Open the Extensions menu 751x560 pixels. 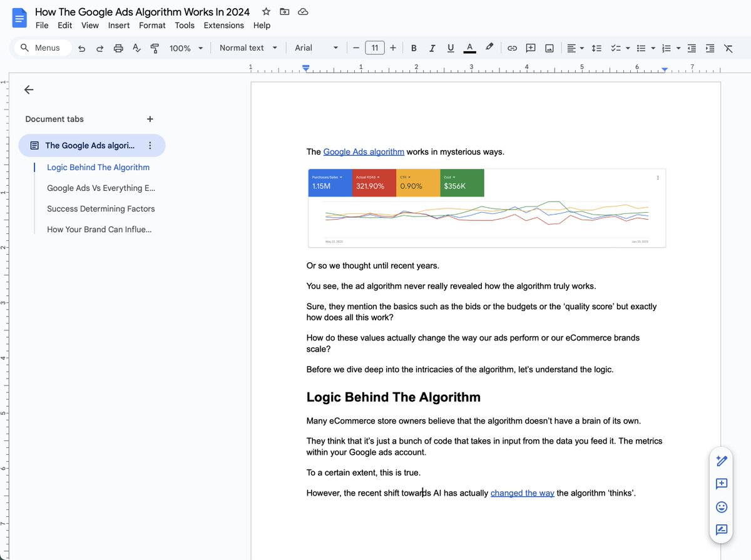click(224, 26)
